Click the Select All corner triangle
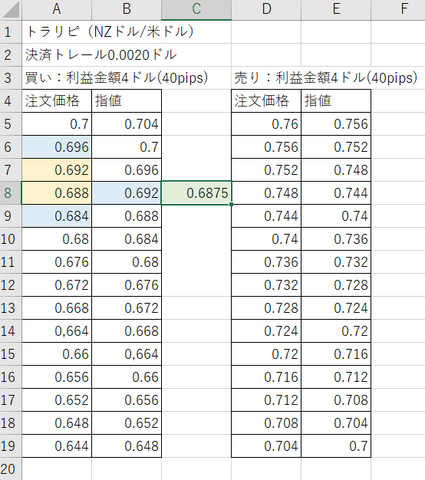425x480 pixels. [11, 10]
